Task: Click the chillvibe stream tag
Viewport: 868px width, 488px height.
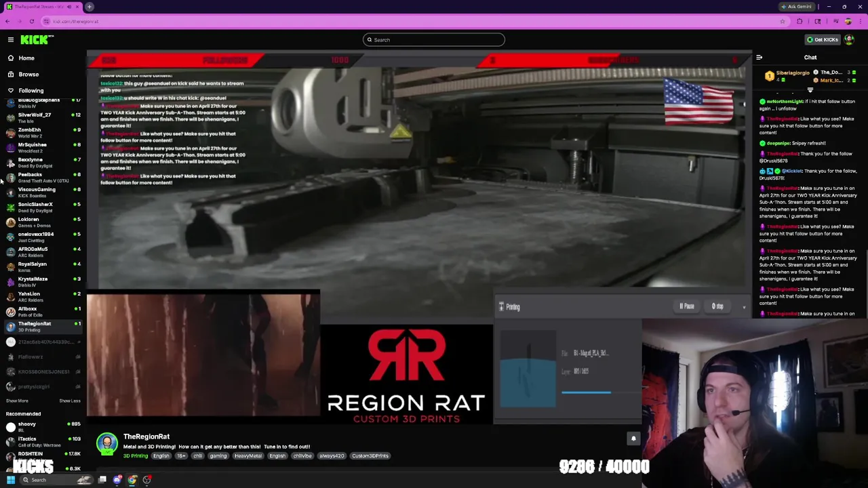Action: pyautogui.click(x=302, y=456)
